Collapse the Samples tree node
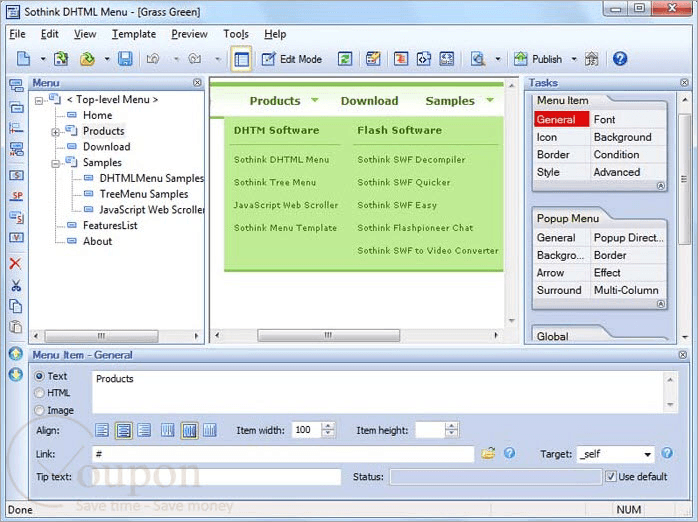The height and width of the screenshot is (522, 698). point(56,164)
